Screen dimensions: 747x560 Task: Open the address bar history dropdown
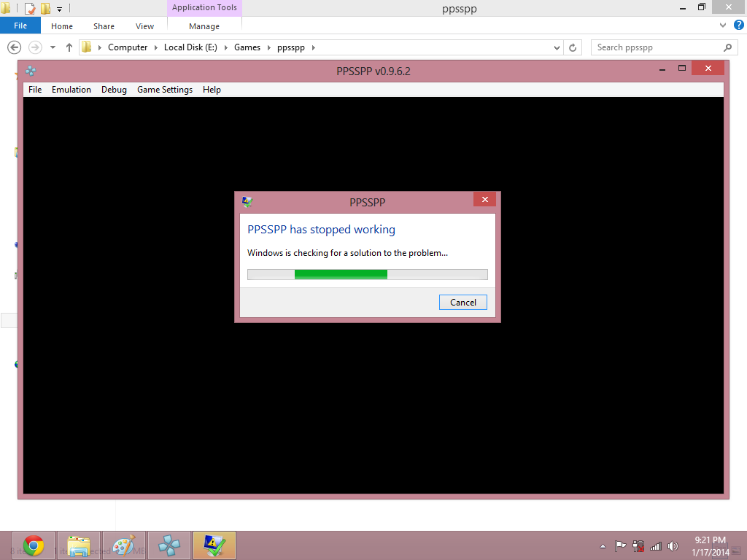pos(557,47)
